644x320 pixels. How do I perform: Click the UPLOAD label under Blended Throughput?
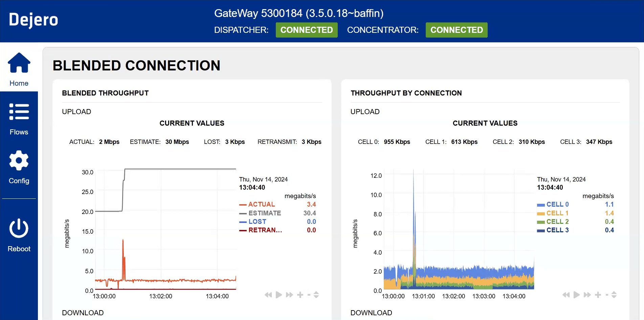tap(76, 112)
